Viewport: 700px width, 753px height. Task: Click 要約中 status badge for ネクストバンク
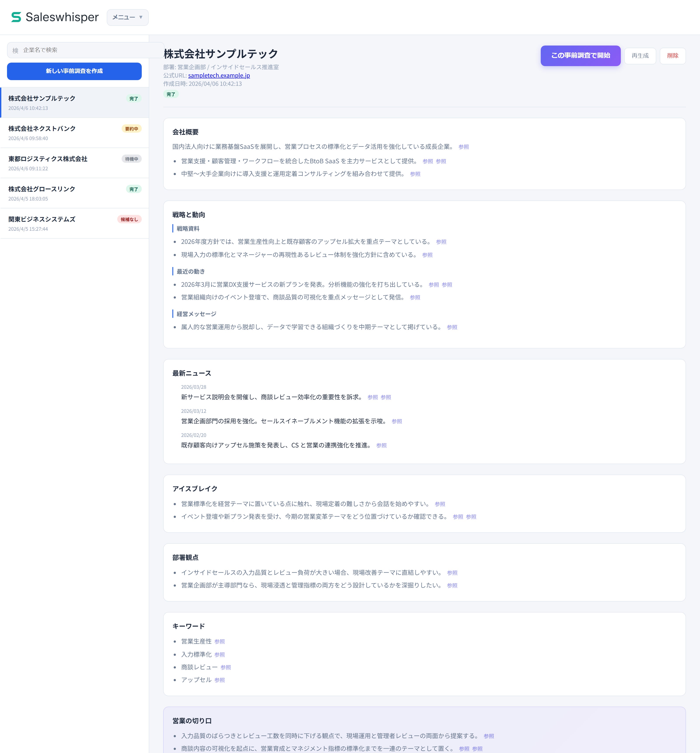pos(131,129)
